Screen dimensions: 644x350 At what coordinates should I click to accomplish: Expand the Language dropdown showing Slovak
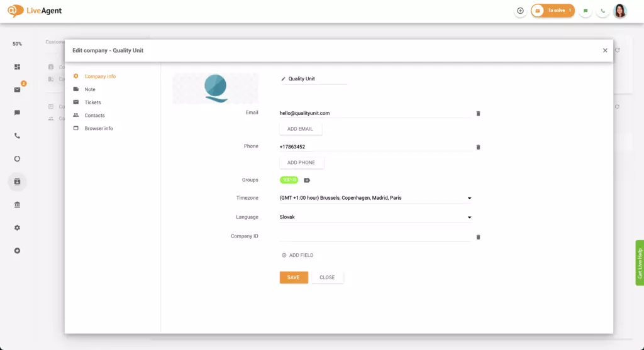point(469,217)
